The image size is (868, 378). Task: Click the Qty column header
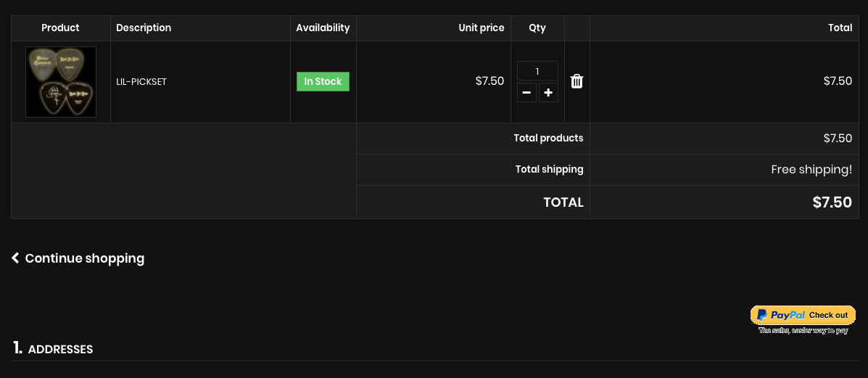coord(537,28)
